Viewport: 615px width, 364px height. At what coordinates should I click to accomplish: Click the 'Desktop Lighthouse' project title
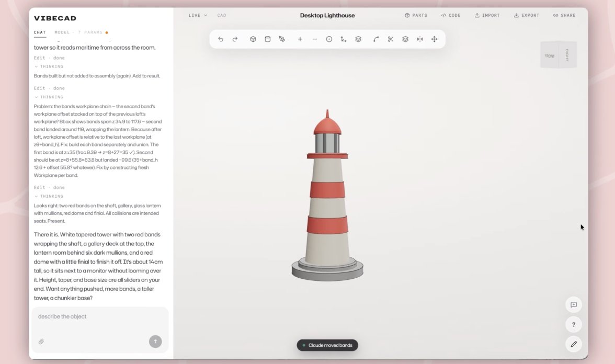coord(327,15)
